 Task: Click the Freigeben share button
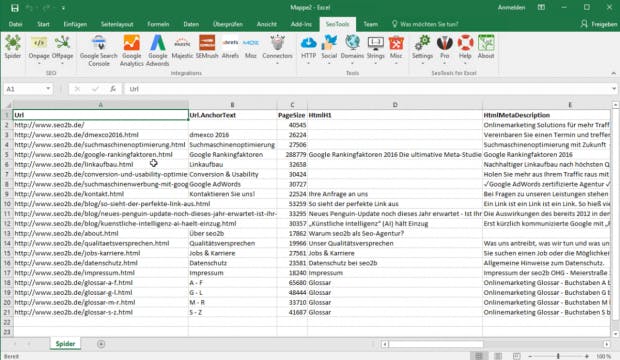tap(599, 24)
